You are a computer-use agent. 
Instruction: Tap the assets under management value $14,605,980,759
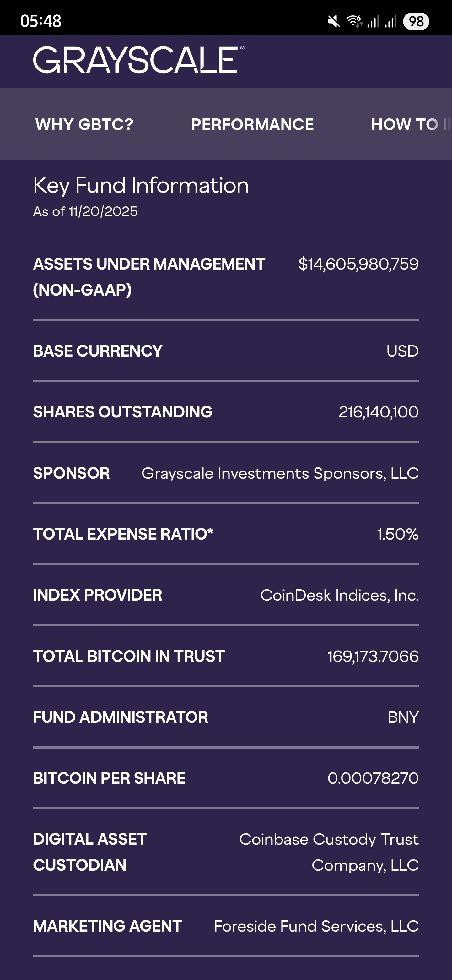(358, 264)
